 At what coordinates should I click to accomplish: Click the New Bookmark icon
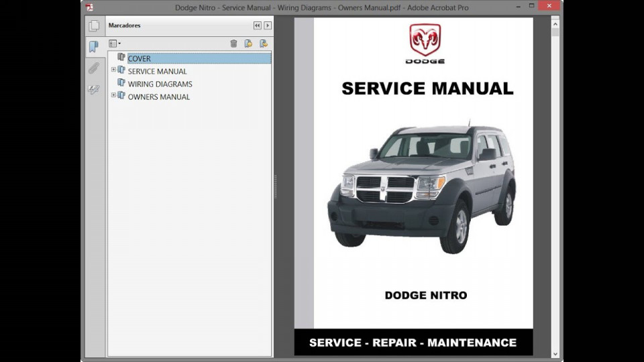248,44
